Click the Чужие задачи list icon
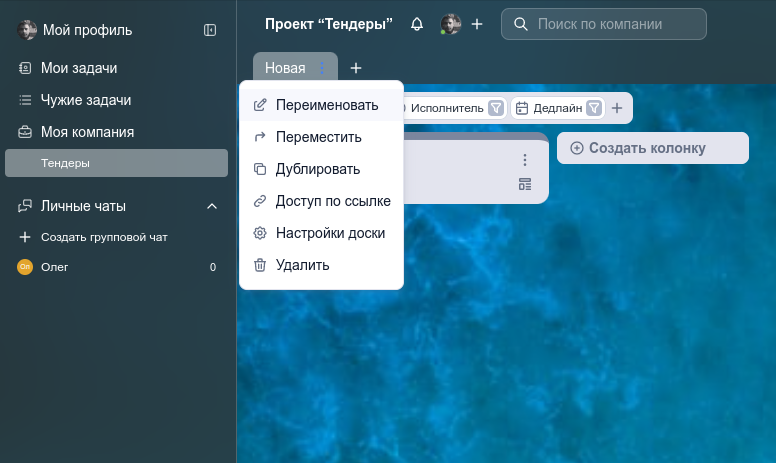Screen dimensions: 776x463 click(25, 100)
